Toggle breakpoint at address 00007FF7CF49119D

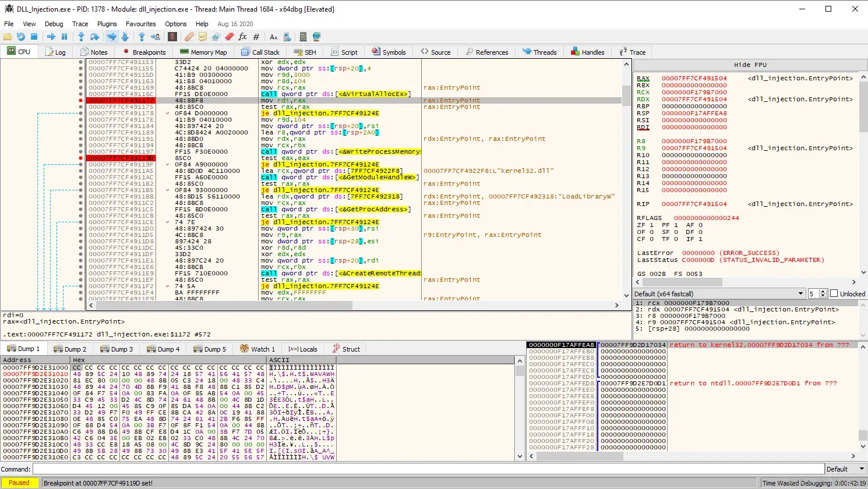[x=80, y=158]
